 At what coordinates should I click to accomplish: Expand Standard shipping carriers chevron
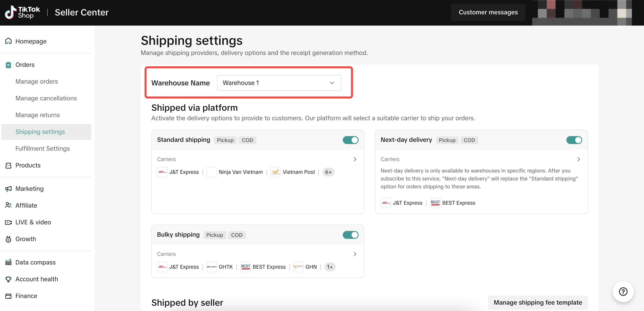coord(355,159)
